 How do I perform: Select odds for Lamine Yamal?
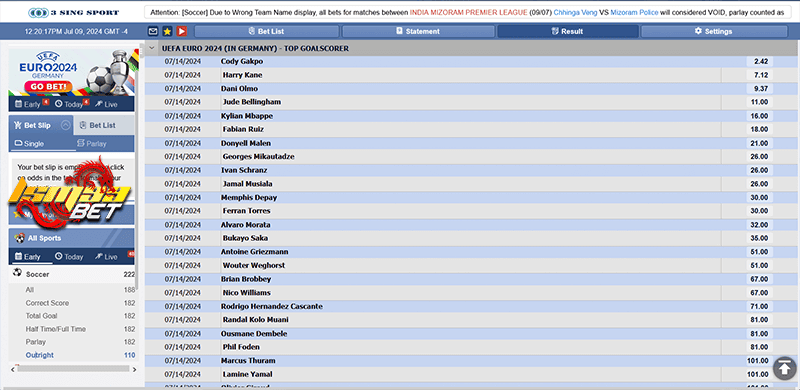point(761,374)
